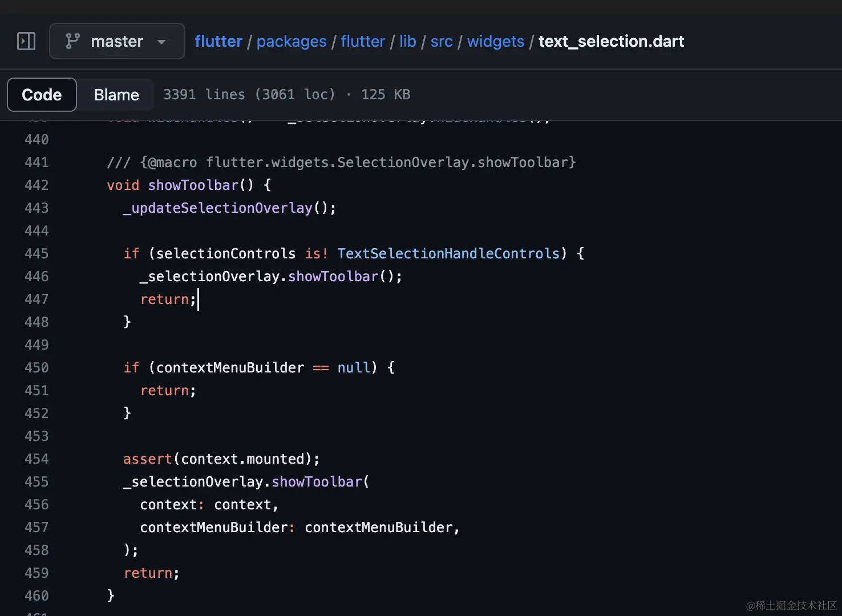The image size is (842, 616).
Task: Click 'contextMenuBuilder == null' condition
Action: coord(263,368)
